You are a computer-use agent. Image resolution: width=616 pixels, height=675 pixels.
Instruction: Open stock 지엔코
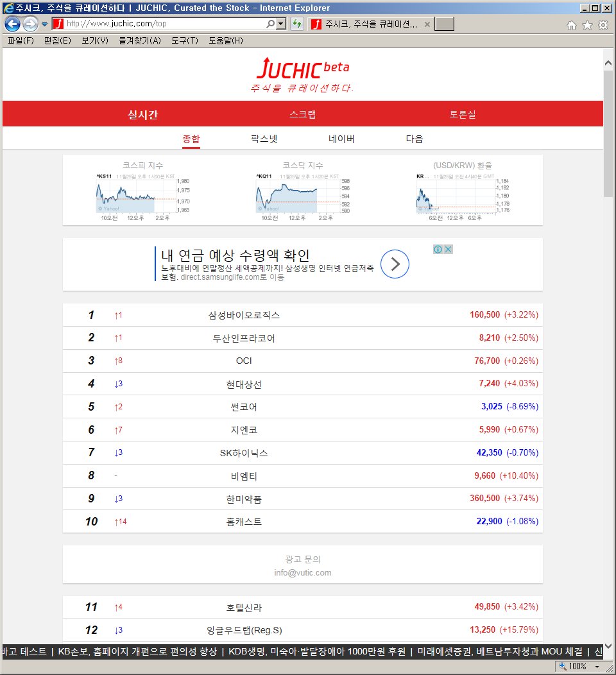pyautogui.click(x=244, y=430)
